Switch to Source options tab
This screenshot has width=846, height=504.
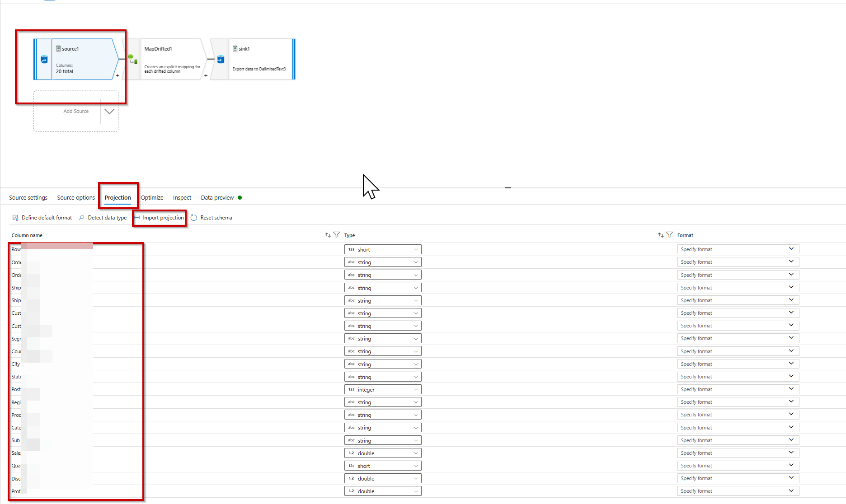[x=76, y=198]
